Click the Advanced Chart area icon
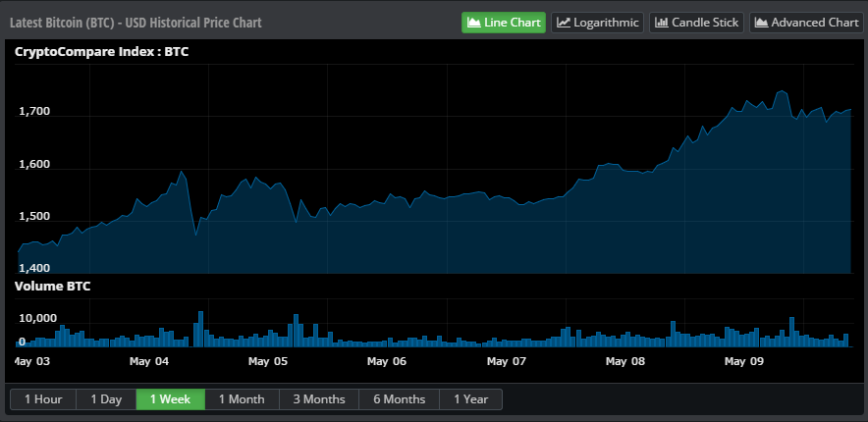 click(x=761, y=23)
